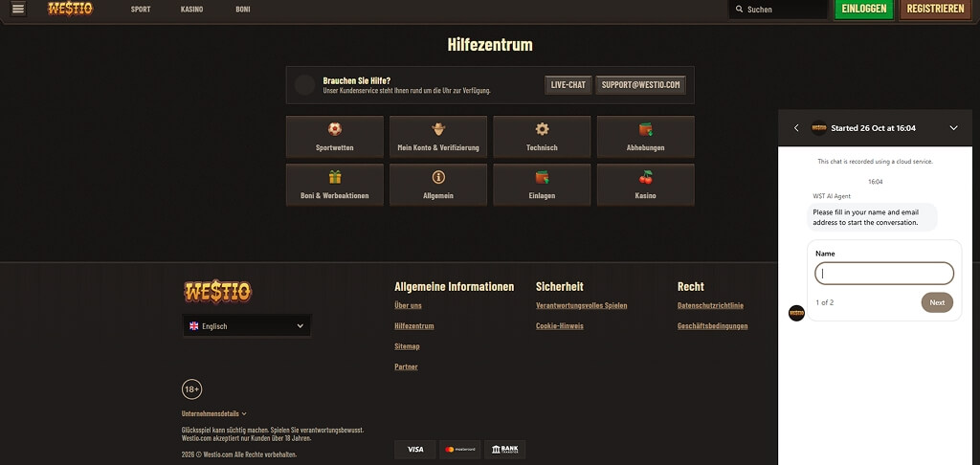
Task: Click the VISA payment icon
Action: click(415, 450)
